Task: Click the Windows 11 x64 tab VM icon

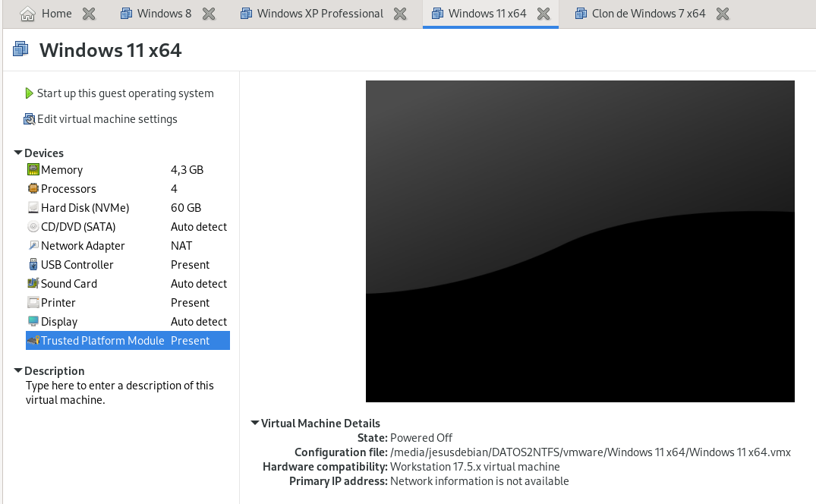Action: (437, 14)
